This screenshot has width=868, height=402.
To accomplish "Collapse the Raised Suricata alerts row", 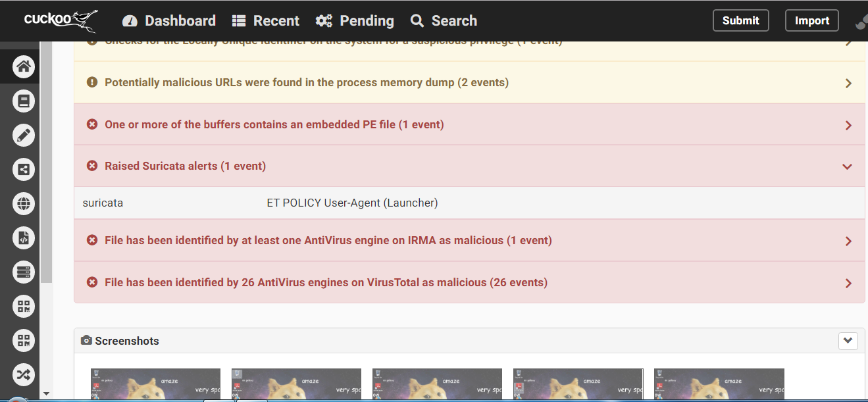I will 848,166.
